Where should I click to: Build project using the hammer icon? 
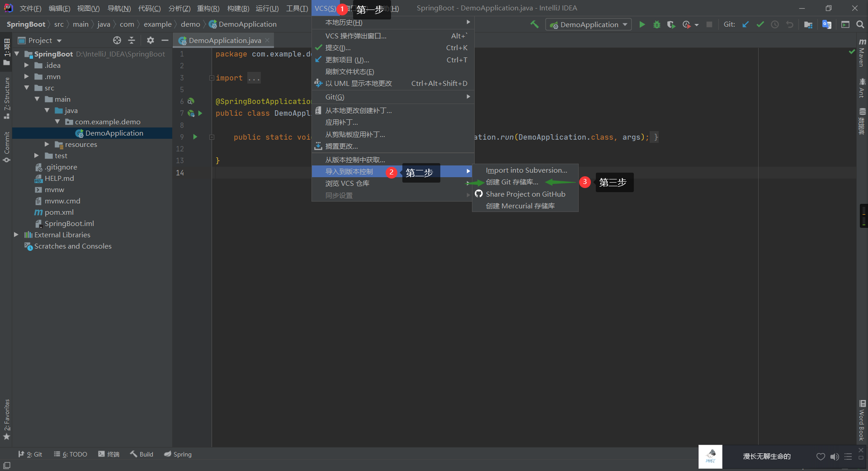tap(534, 24)
